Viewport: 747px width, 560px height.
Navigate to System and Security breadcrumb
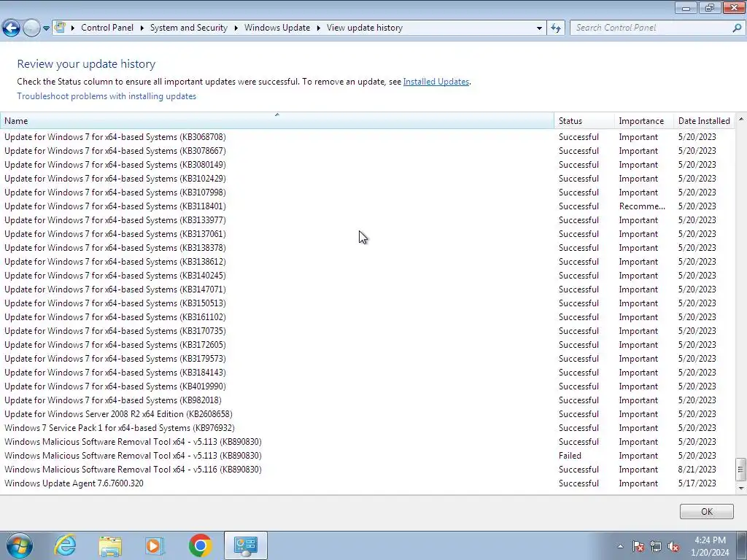189,28
